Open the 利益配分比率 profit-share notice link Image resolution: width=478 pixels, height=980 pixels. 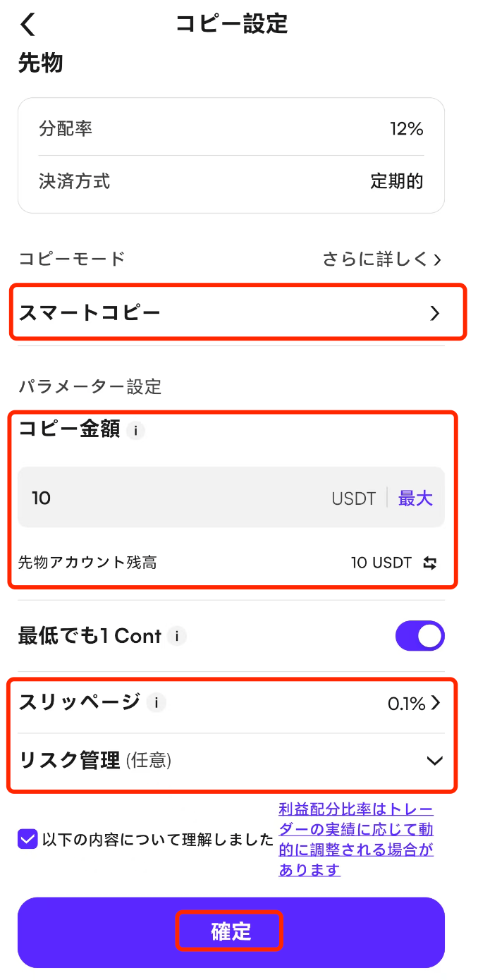coord(356,839)
